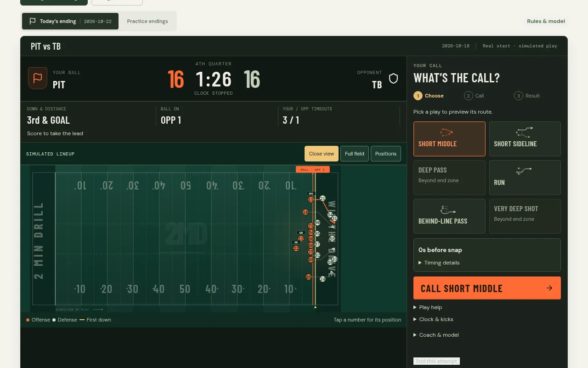Tap defender number 24
The image size is (588, 368).
coord(322,279)
